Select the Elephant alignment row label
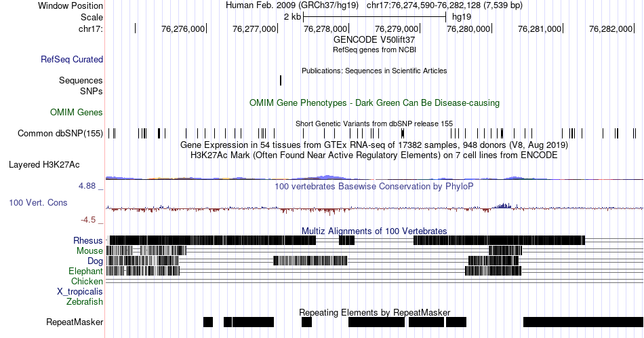Viewport: 644px width, 338px height. 85,271
